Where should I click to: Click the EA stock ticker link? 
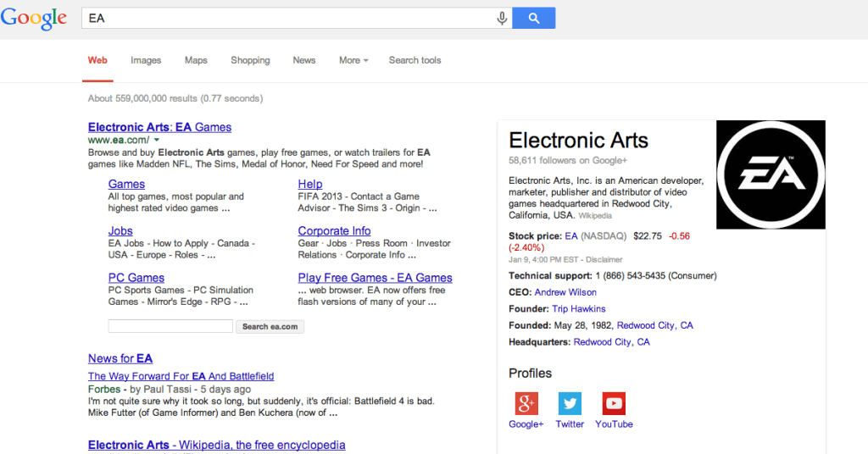tap(570, 236)
